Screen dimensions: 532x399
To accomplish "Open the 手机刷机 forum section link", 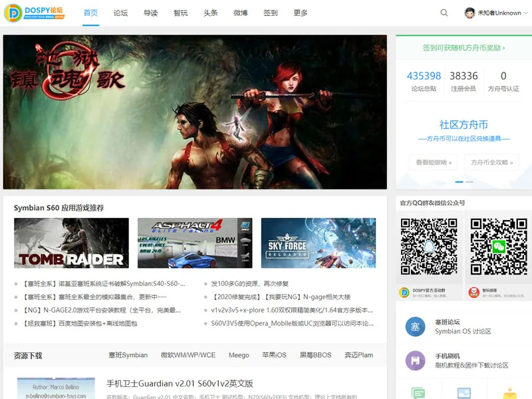I will 471,360.
